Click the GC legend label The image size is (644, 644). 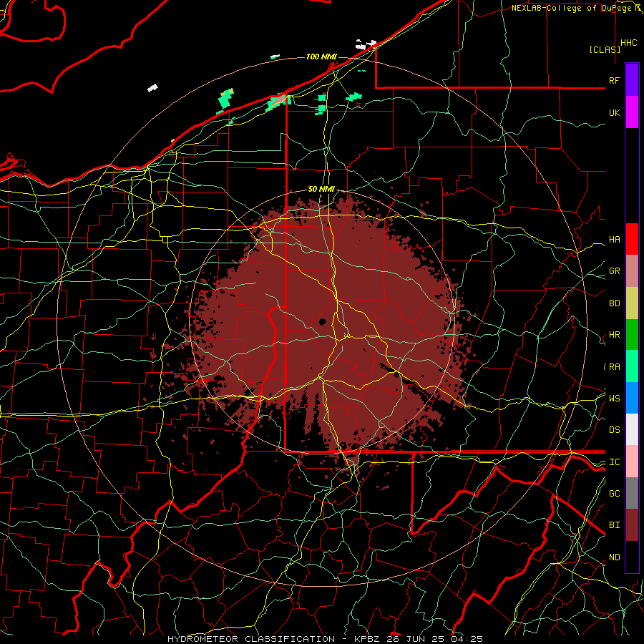pyautogui.click(x=614, y=493)
